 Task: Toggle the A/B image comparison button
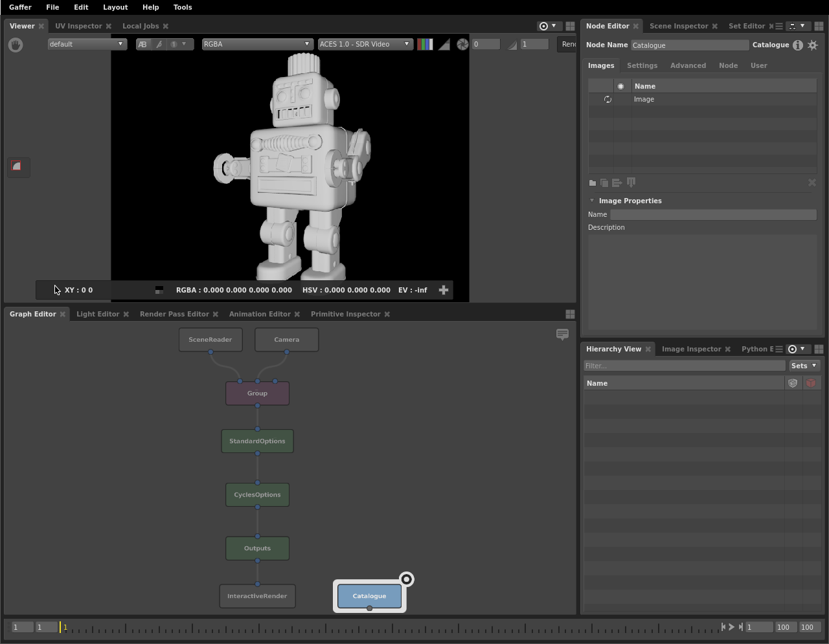(x=142, y=45)
